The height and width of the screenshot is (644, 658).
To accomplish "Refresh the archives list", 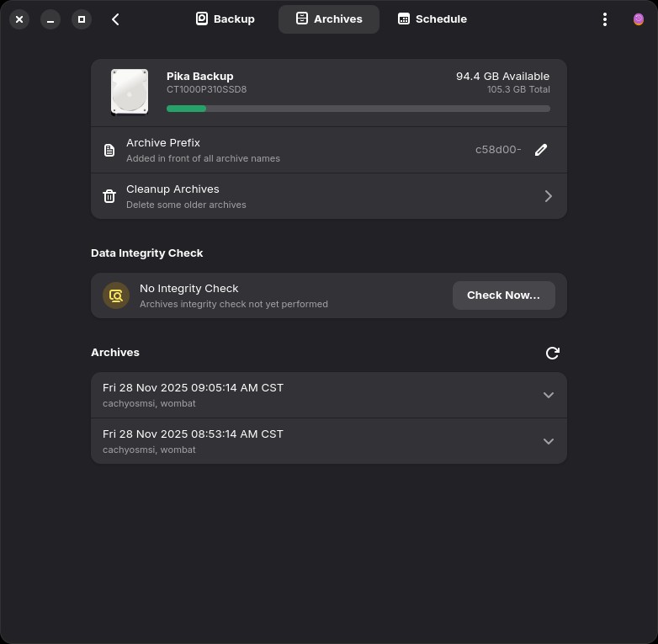I will click(552, 353).
